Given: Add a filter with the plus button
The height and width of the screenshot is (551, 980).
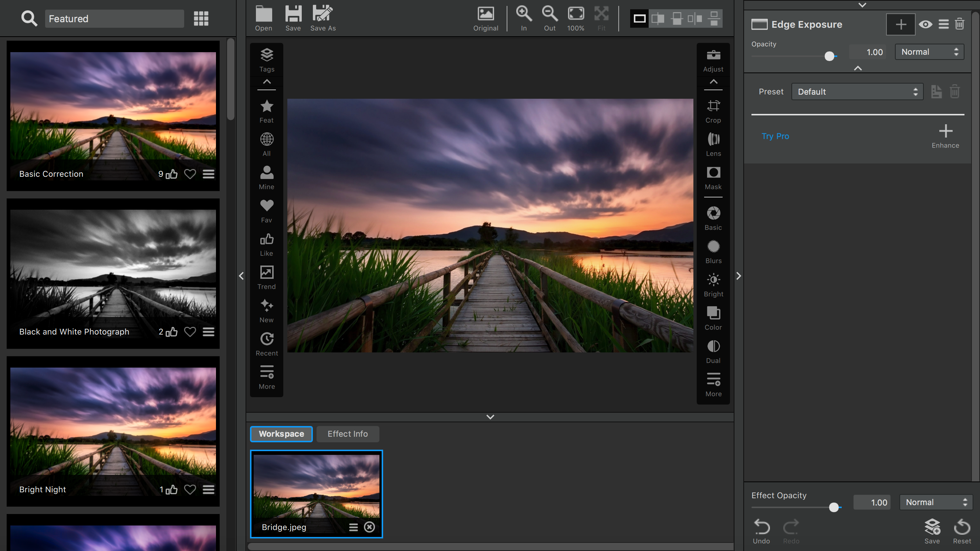Looking at the screenshot, I should tap(900, 24).
